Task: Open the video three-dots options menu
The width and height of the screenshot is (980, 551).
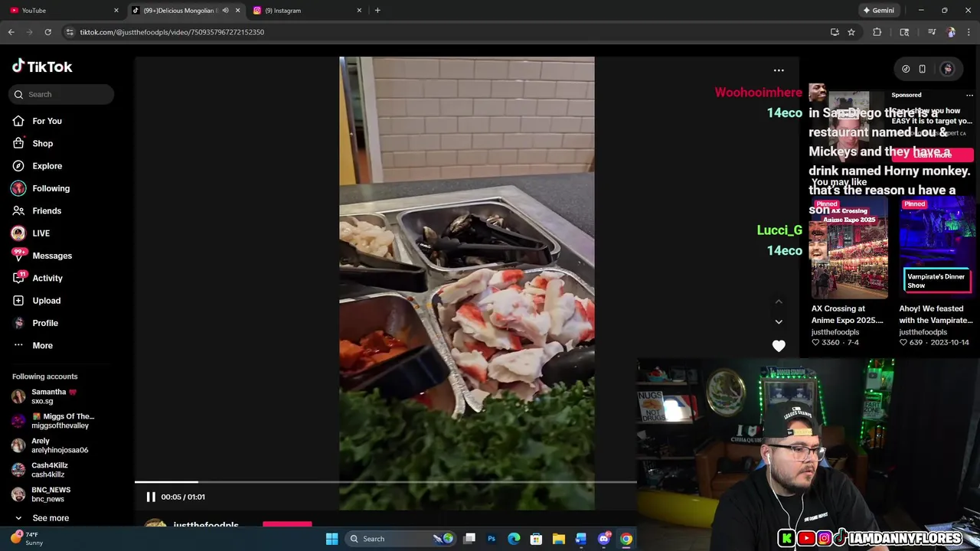Action: point(779,70)
